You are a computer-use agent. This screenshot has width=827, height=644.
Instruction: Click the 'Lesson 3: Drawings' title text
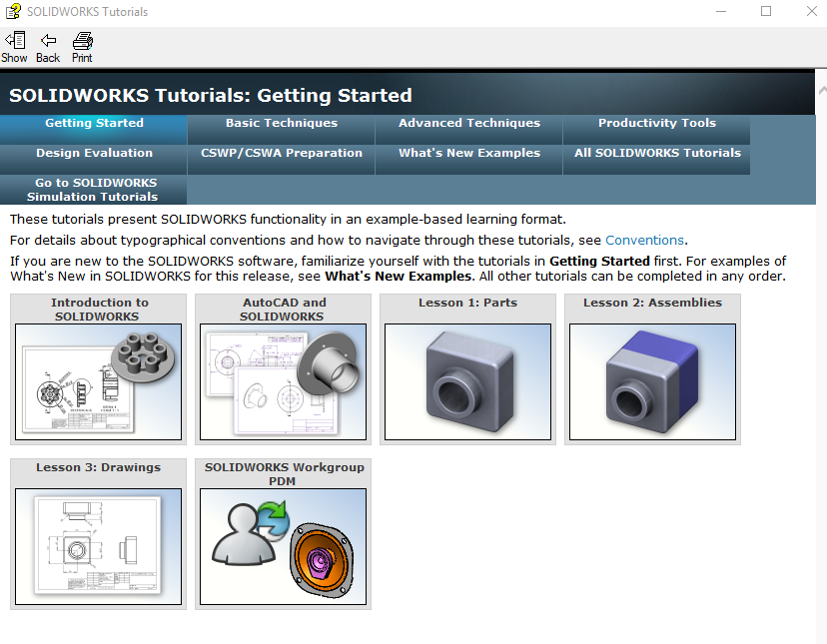[98, 467]
